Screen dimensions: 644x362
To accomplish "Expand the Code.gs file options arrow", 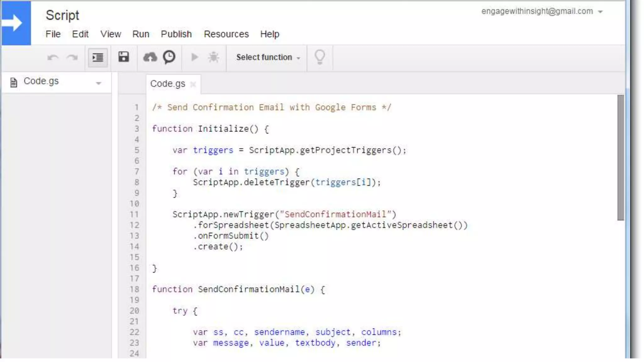I will click(98, 83).
